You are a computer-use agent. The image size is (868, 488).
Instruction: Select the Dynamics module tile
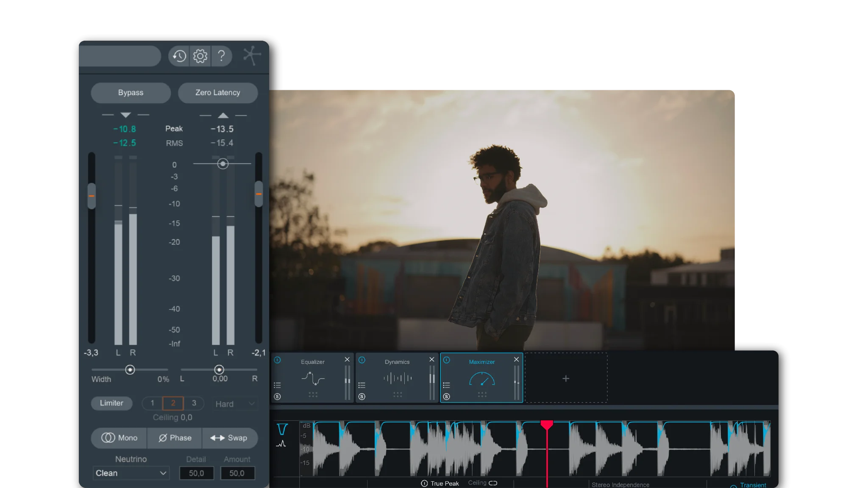(397, 378)
